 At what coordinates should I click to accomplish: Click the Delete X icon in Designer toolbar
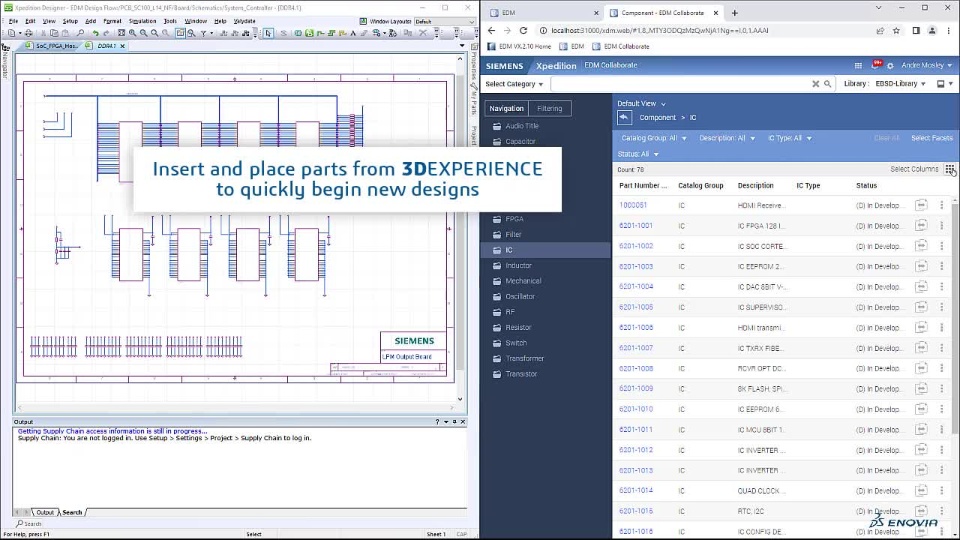click(x=422, y=33)
